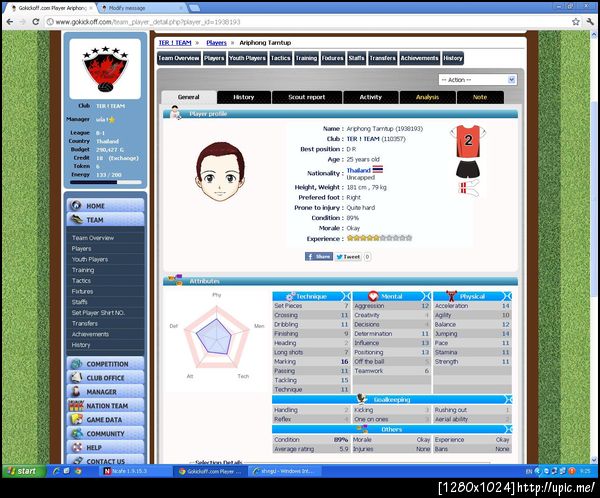Image resolution: width=600 pixels, height=498 pixels.
Task: Click the Thailand nationality link
Action: click(x=359, y=170)
